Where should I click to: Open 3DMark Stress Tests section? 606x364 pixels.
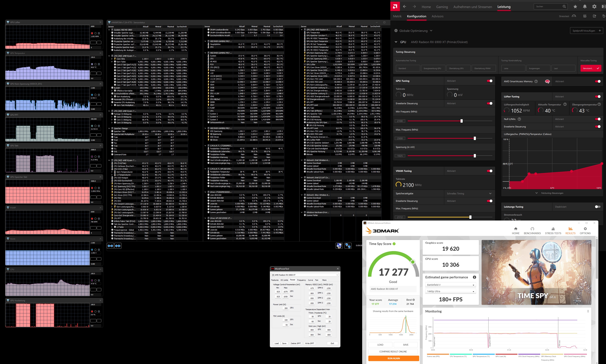[553, 231]
